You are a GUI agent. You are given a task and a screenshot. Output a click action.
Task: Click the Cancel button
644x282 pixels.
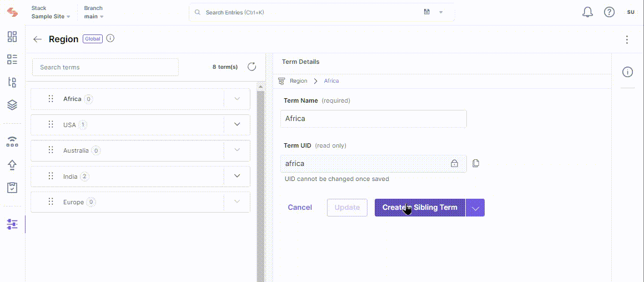(300, 208)
